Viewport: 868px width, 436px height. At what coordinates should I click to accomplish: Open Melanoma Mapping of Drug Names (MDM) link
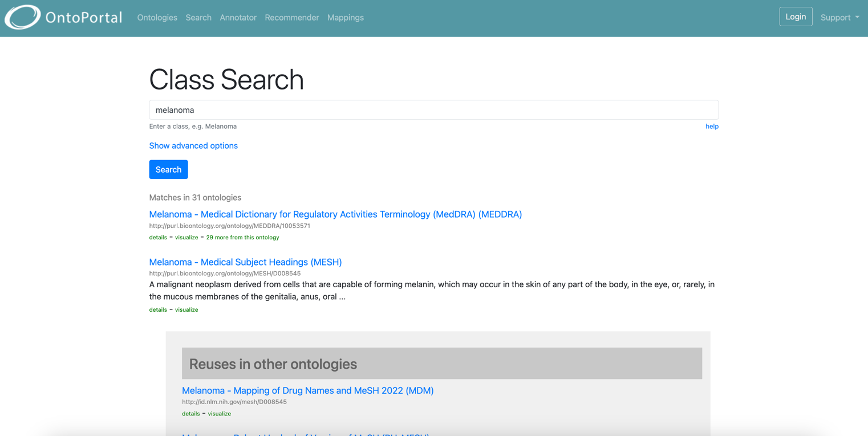point(308,390)
